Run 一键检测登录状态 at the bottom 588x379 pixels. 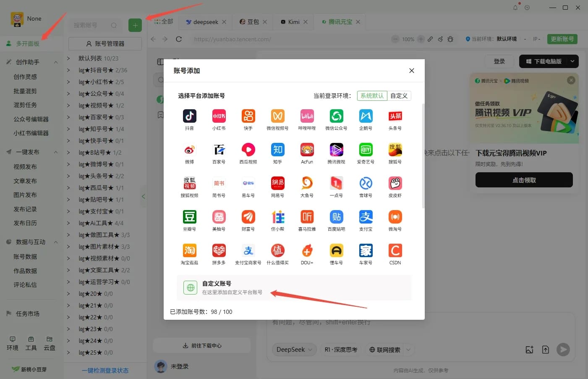coord(105,370)
